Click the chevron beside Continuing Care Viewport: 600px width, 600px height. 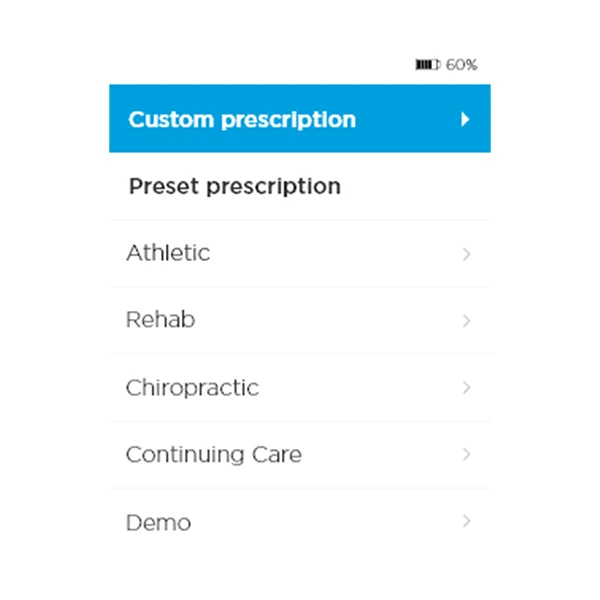click(x=466, y=455)
